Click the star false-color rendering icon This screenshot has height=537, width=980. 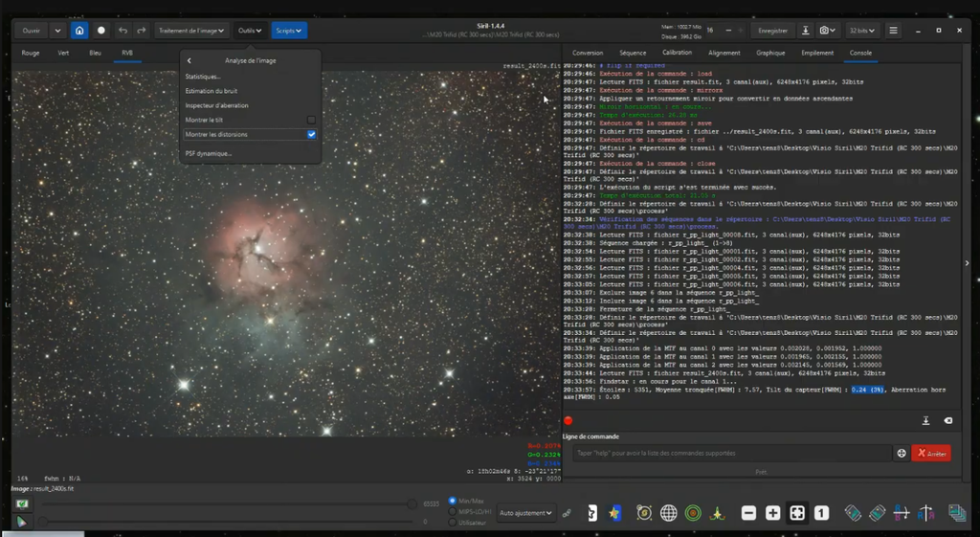(614, 513)
